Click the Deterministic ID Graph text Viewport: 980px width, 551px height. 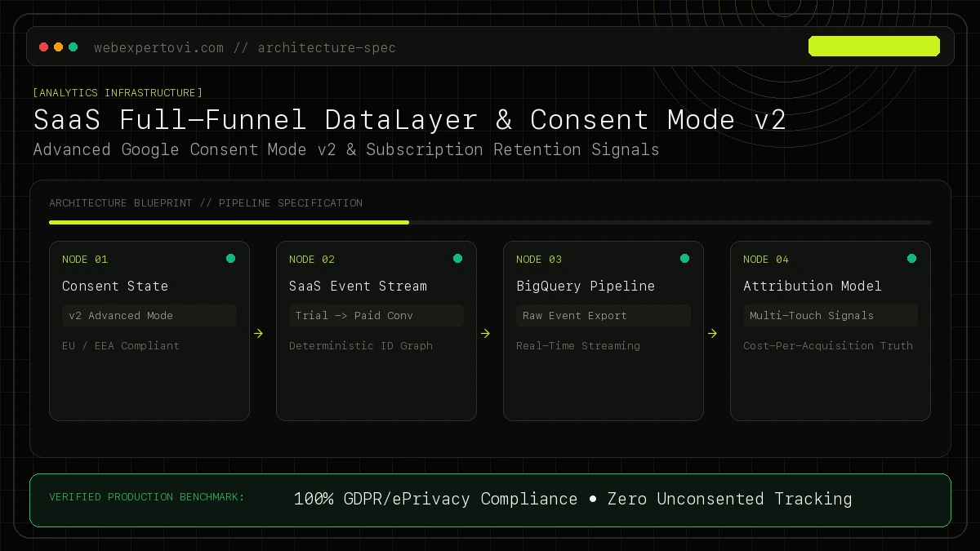(361, 346)
